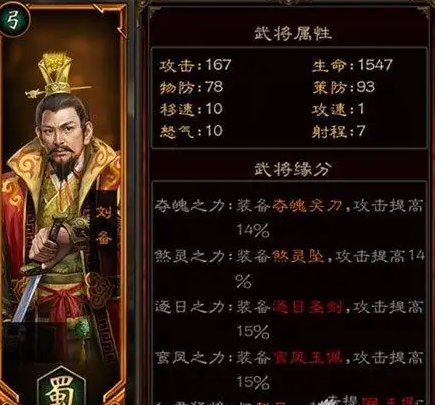Viewport: 435px width, 405px height.
Task: Click the green 蜀 faction emblem
Action: click(x=61, y=387)
